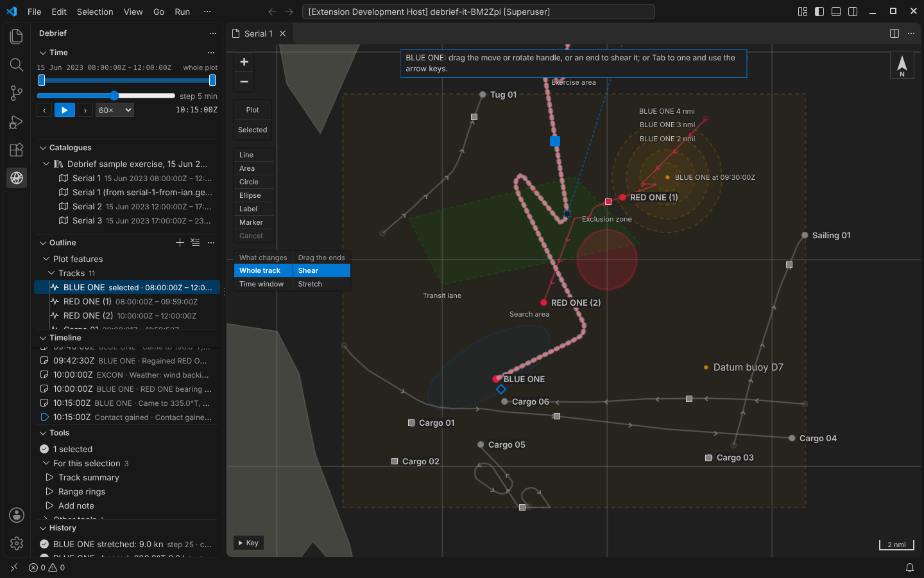Step time backward with previous arrow
The height and width of the screenshot is (578, 924).
(x=44, y=110)
